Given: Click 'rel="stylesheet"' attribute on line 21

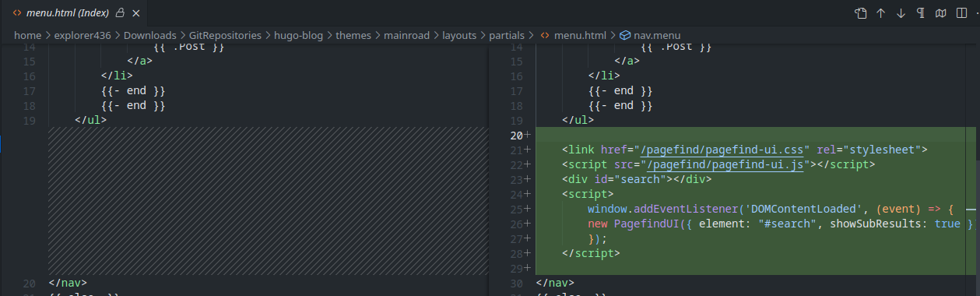Looking at the screenshot, I should 869,150.
